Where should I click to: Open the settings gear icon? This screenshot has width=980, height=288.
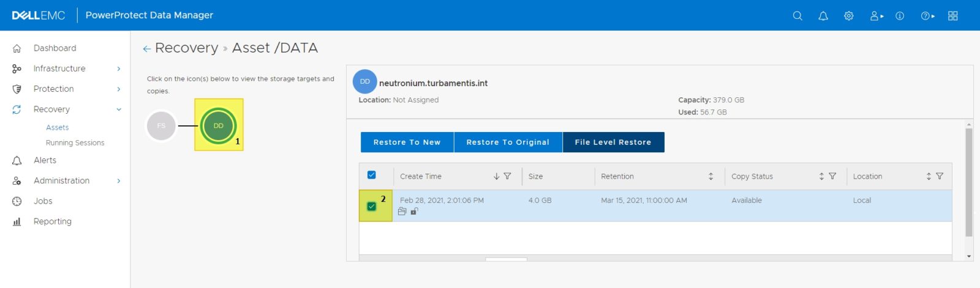tap(848, 16)
